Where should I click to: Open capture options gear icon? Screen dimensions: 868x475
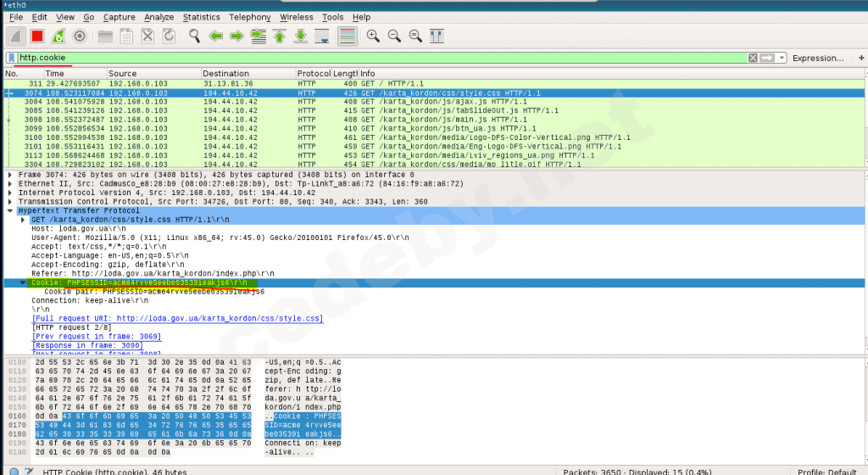tap(80, 36)
